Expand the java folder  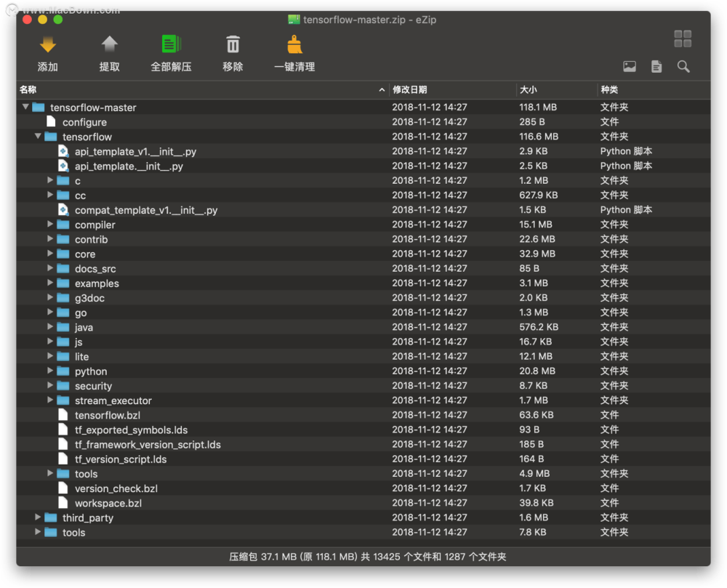(x=50, y=326)
